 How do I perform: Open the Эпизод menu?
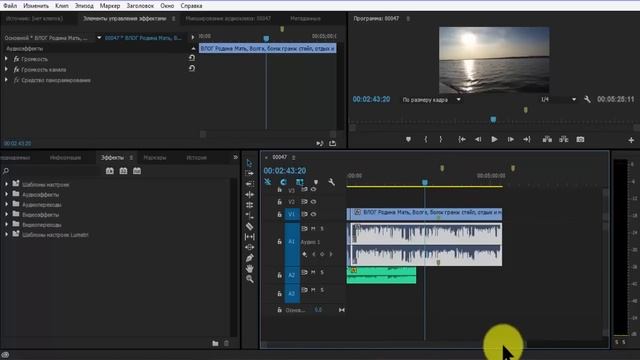pyautogui.click(x=84, y=6)
